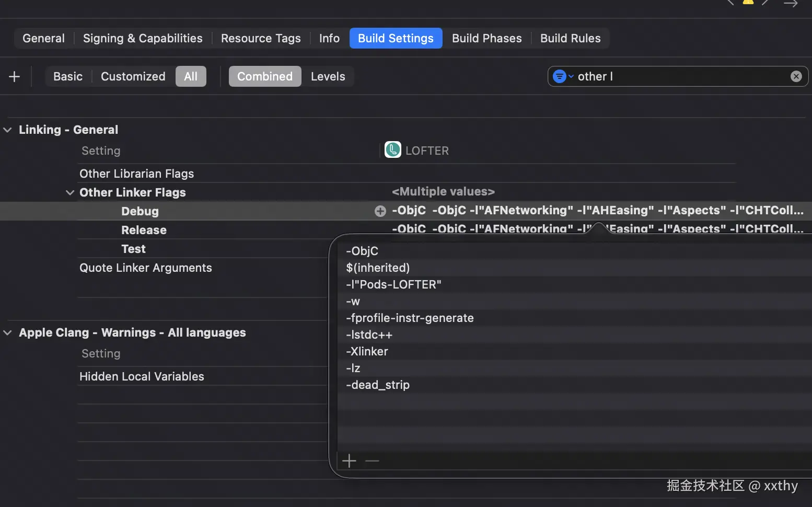Select the Release configuration row
Viewport: 812px width, 507px height.
point(144,230)
